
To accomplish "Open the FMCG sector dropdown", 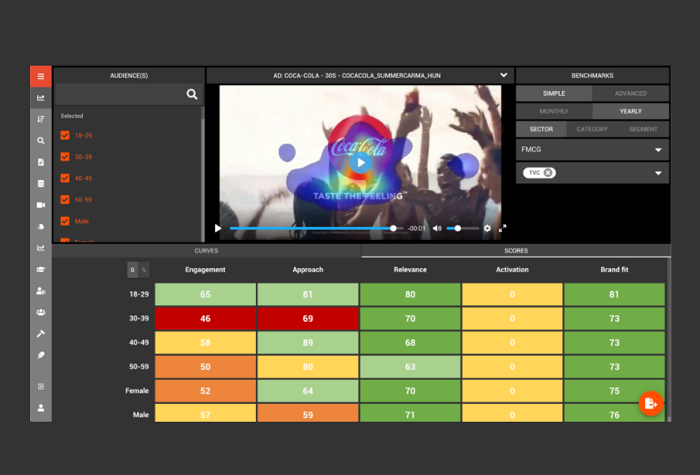I will click(658, 150).
